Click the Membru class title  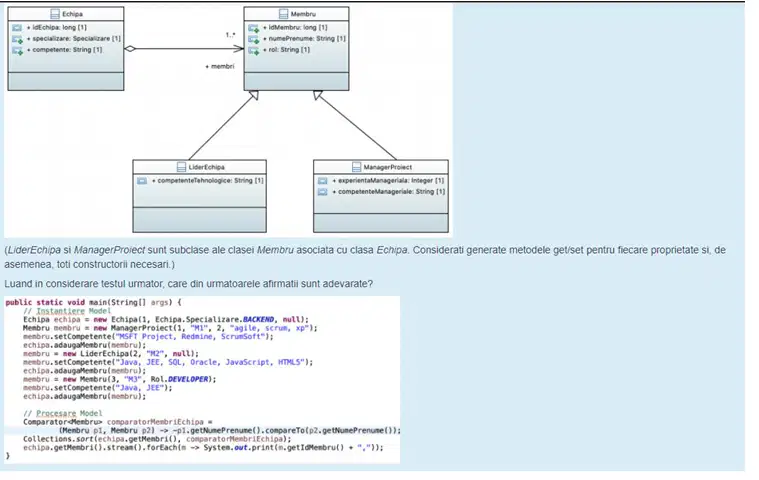(x=303, y=14)
